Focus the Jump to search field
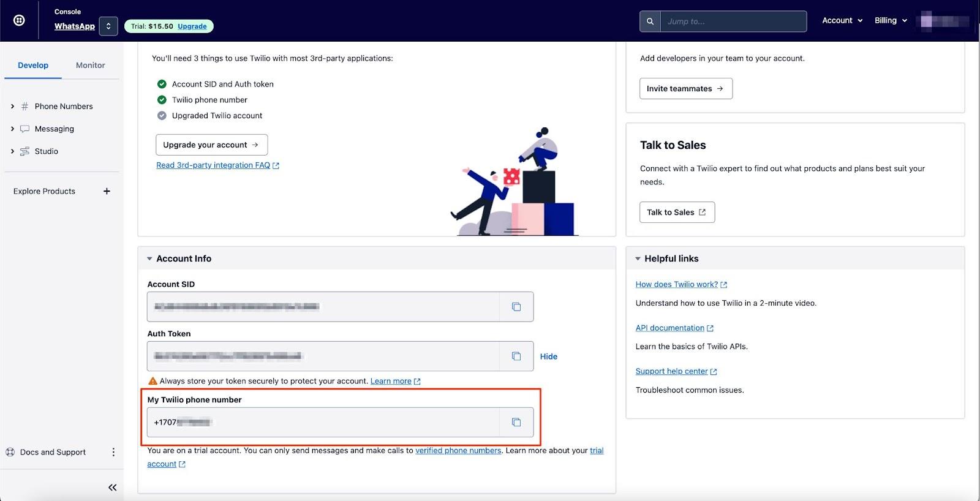980x501 pixels. (x=733, y=21)
